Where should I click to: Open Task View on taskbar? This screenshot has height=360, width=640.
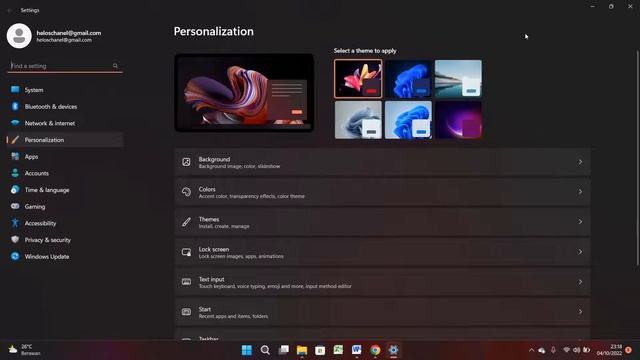pyautogui.click(x=283, y=350)
